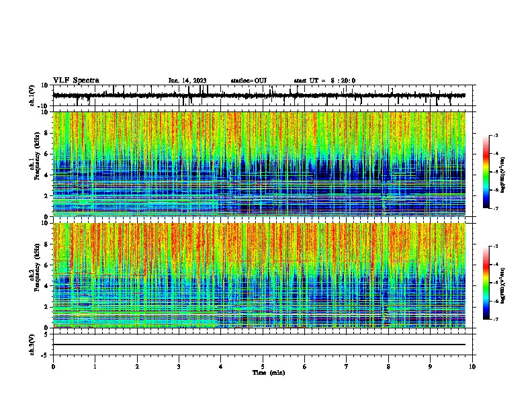Click the "Time (min)" axis title
Screen dimensions: 532x411
(x=269, y=373)
